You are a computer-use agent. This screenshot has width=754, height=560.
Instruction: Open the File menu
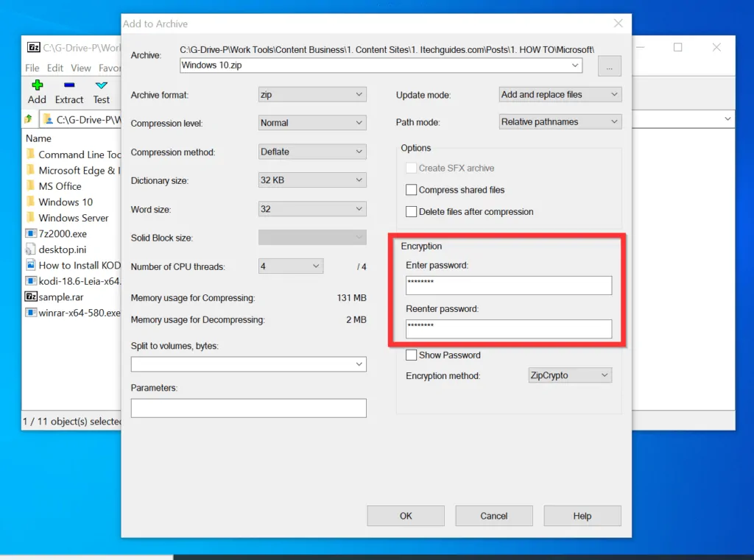32,68
